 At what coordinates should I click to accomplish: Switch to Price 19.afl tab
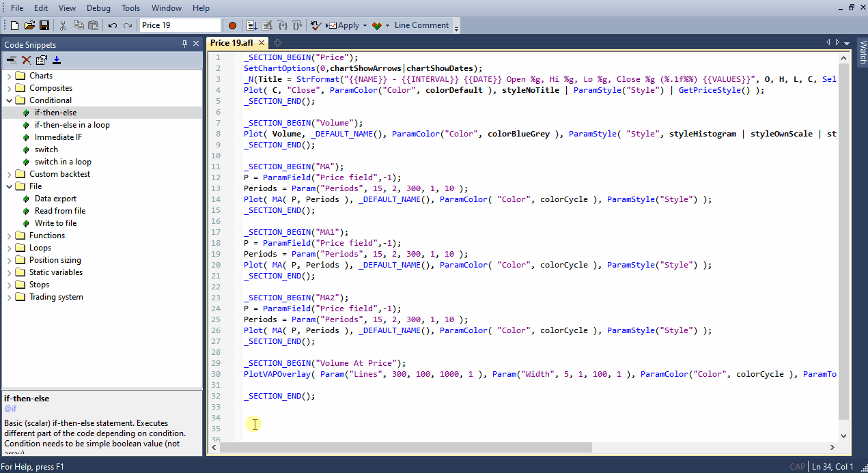pos(232,42)
